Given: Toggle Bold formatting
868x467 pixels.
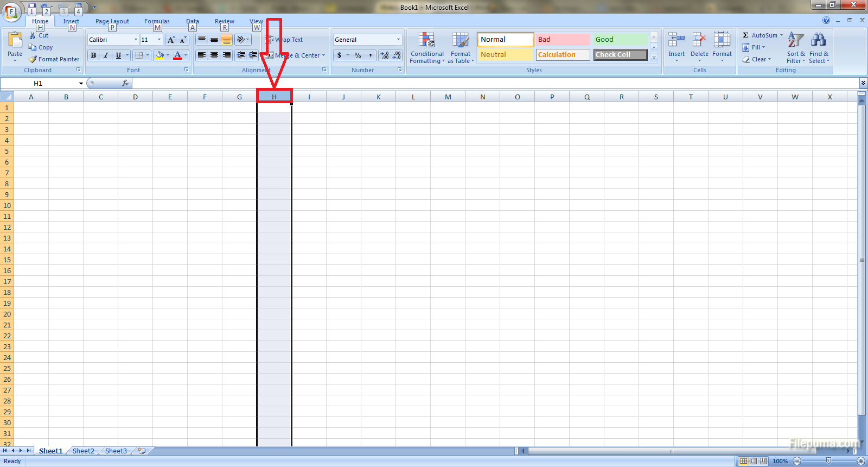Looking at the screenshot, I should click(x=93, y=55).
